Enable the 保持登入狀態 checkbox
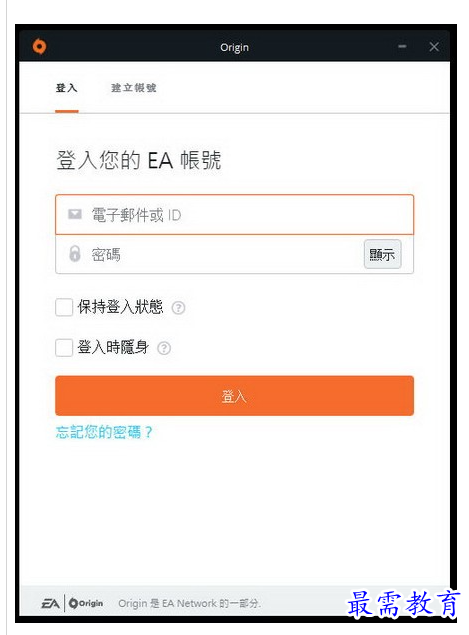The width and height of the screenshot is (469, 635). pos(64,307)
